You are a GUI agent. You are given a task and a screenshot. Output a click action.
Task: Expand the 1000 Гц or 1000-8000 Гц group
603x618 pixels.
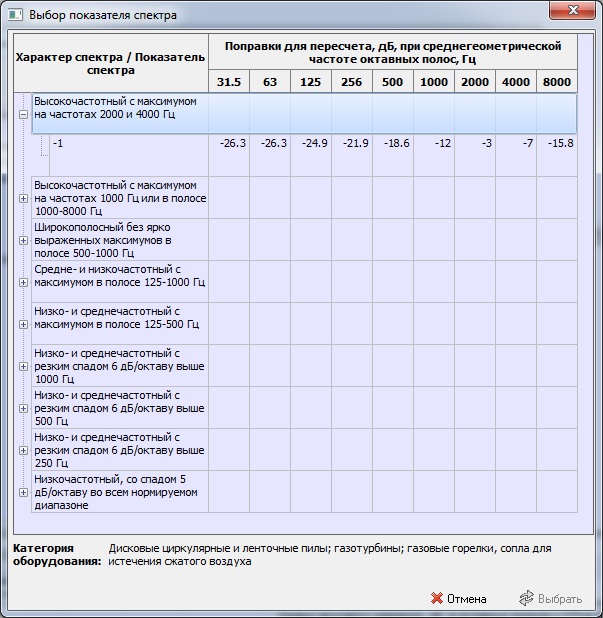coord(23,198)
